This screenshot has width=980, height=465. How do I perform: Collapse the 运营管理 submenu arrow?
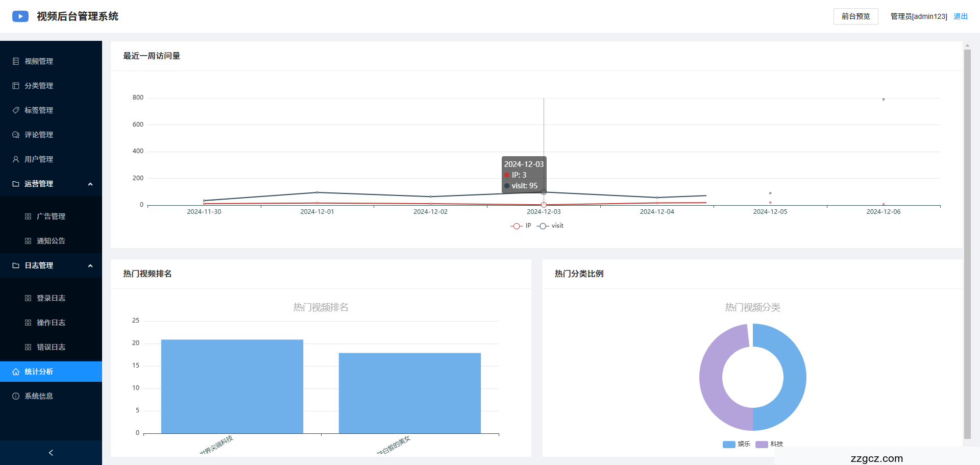pos(90,184)
